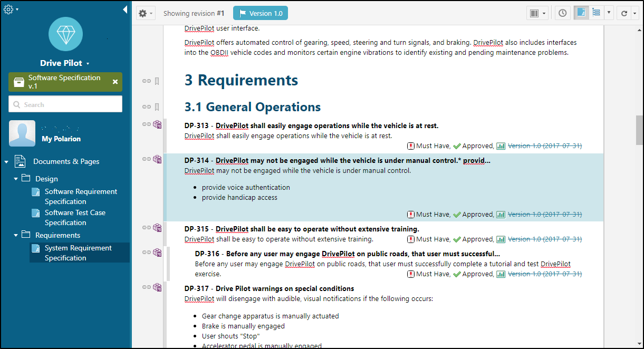Click Approved checkmark on DP-314
This screenshot has width=644, height=349.
coord(457,215)
